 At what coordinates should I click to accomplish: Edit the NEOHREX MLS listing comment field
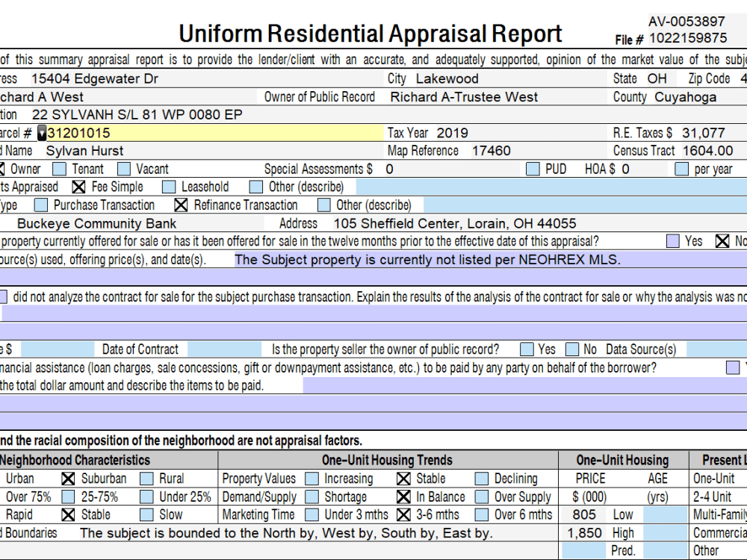tap(491, 260)
